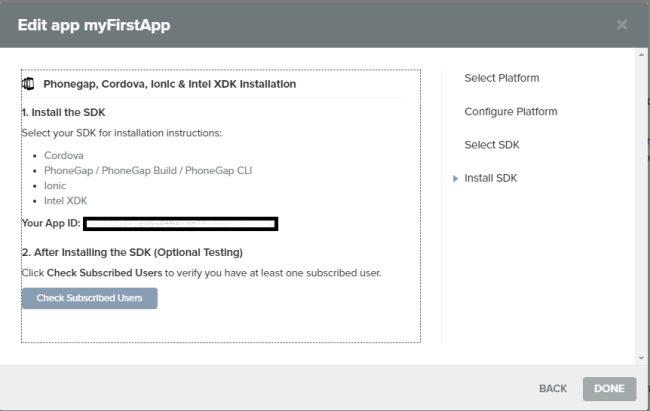This screenshot has width=650, height=411.
Task: Click the Phonegap, Cordova, Ionic installation heading
Action: coord(169,84)
